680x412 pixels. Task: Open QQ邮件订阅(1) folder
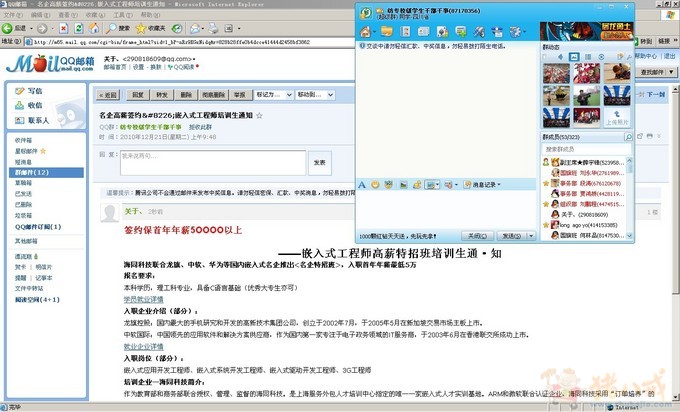point(38,227)
